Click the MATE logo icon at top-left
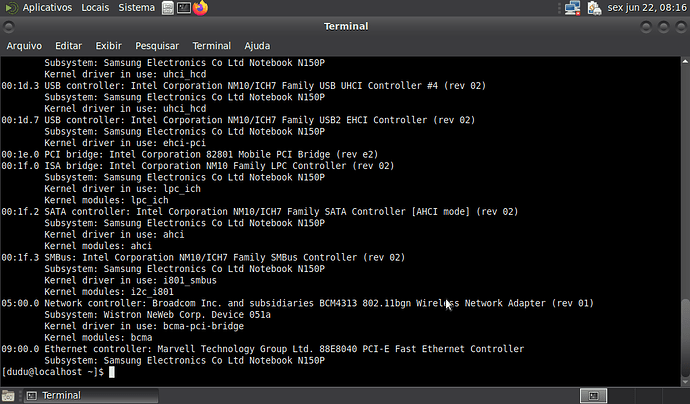Image resolution: width=690 pixels, height=404 pixels. point(9,8)
